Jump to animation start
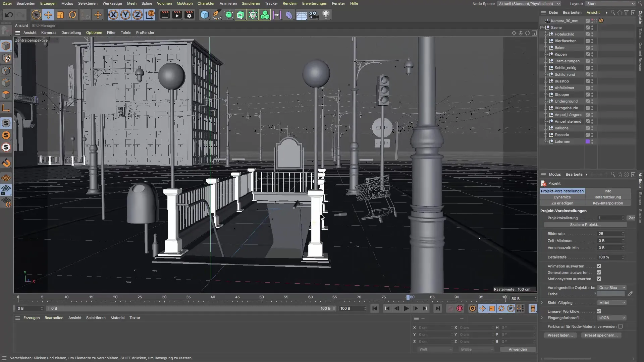Image resolution: width=644 pixels, height=362 pixels. pyautogui.click(x=375, y=308)
